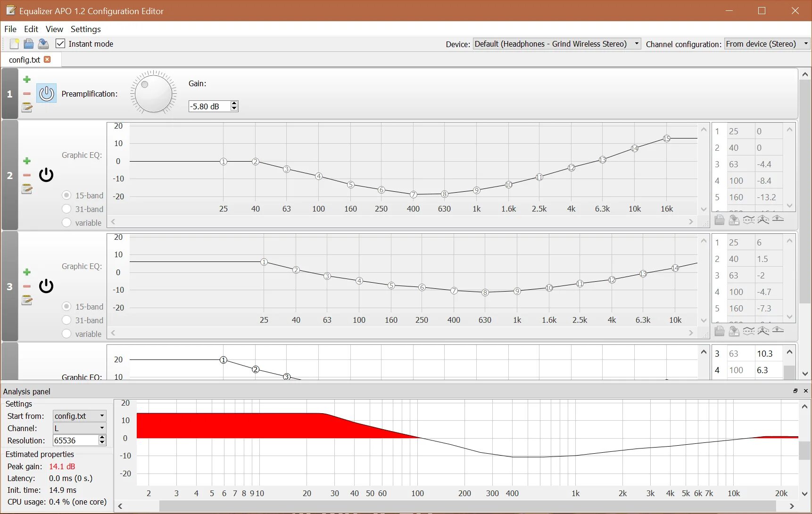
Task: Export EQ preset via save icon in row 3
Action: tap(734, 331)
